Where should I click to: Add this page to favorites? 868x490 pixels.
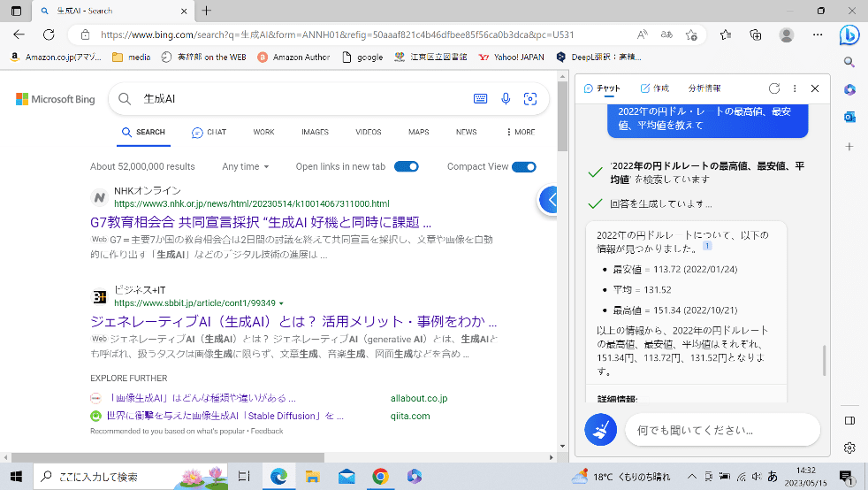pyautogui.click(x=691, y=34)
